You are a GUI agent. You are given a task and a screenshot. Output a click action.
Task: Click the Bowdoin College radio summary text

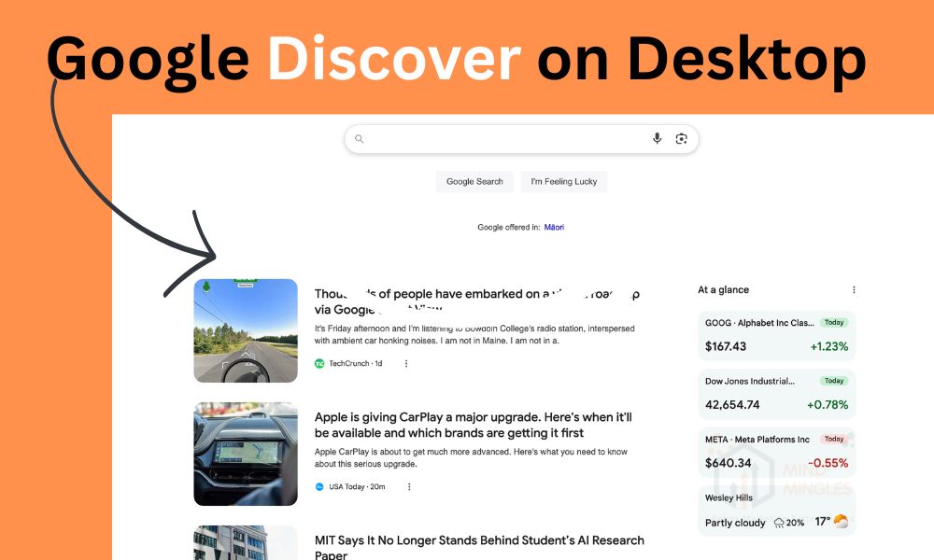(x=474, y=334)
